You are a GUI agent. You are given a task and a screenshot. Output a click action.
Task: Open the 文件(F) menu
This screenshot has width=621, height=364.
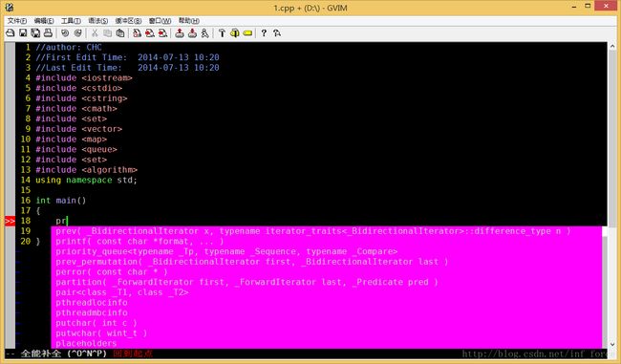click(x=17, y=21)
